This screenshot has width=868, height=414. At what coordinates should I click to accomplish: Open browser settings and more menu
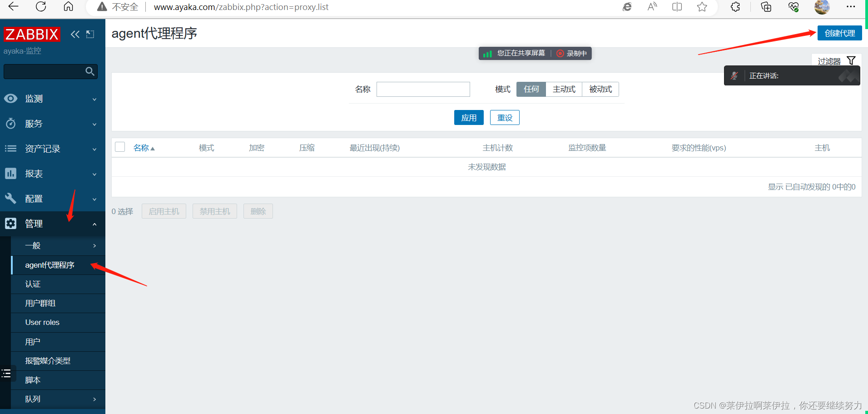click(851, 7)
